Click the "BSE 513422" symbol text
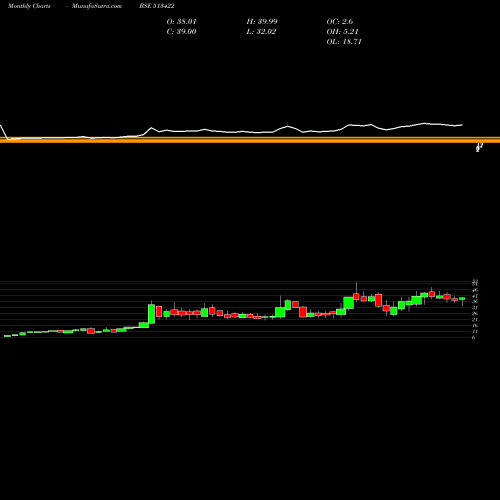The height and width of the screenshot is (500, 500). coord(157,6)
